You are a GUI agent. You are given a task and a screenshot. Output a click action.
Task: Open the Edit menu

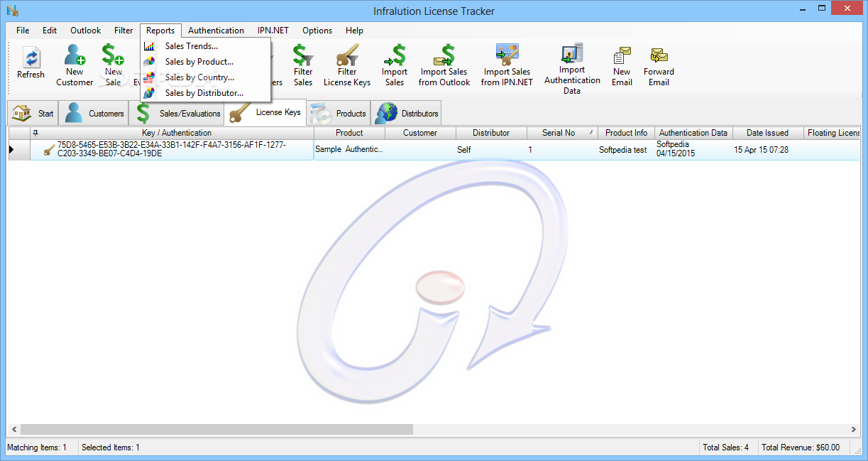[50, 31]
